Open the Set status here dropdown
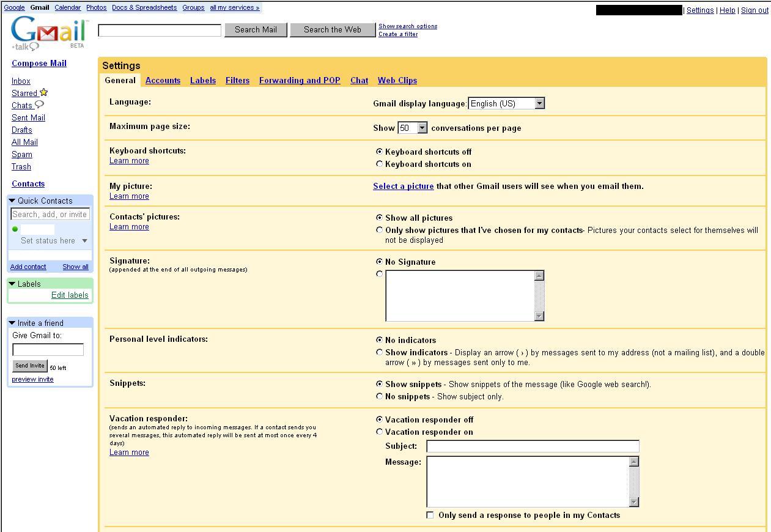The image size is (771, 532). pos(84,241)
